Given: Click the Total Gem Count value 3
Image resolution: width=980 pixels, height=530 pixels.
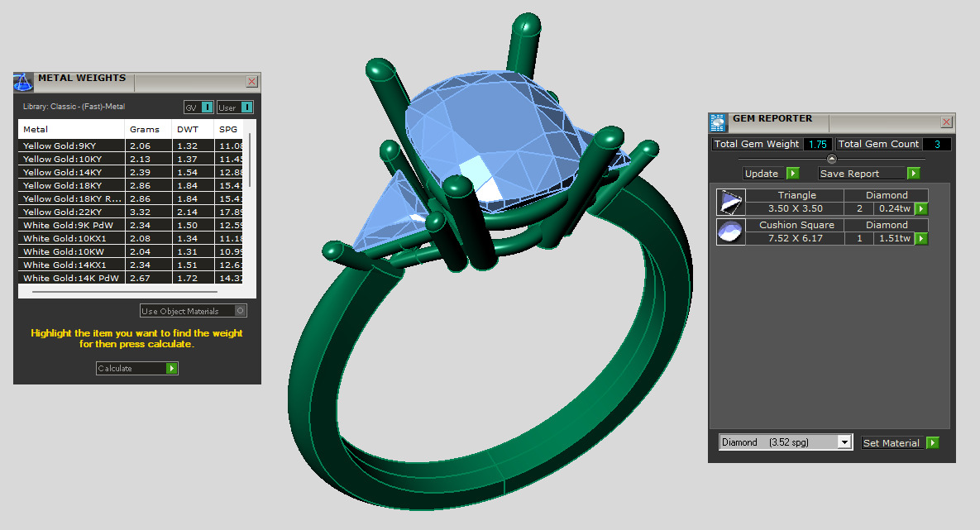Looking at the screenshot, I should 937,144.
